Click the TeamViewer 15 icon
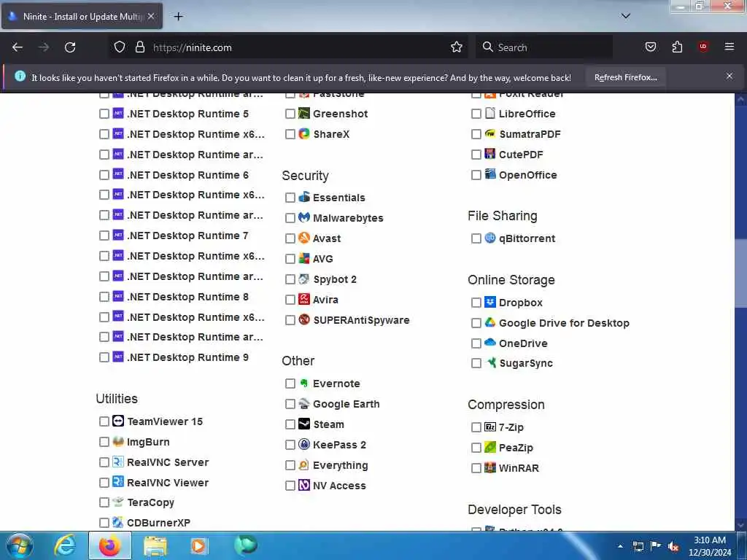 (x=118, y=421)
